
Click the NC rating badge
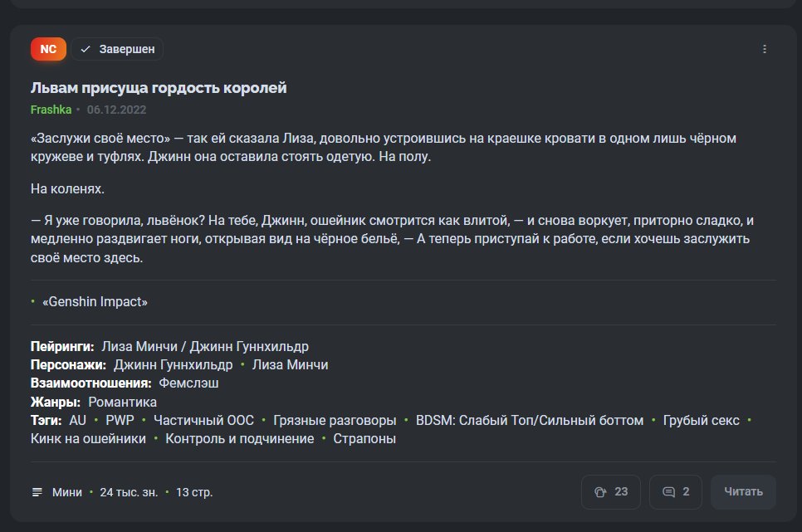48,49
